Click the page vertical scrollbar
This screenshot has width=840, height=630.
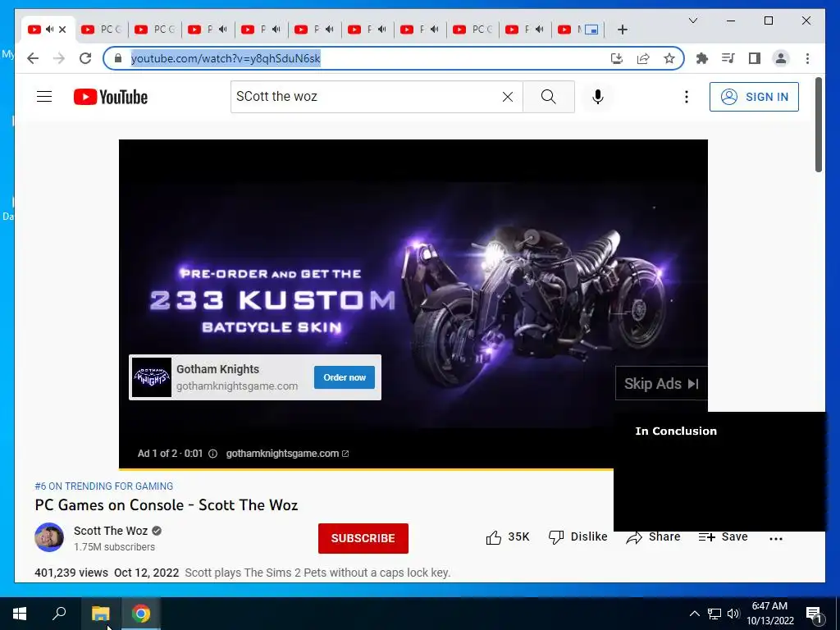819,126
